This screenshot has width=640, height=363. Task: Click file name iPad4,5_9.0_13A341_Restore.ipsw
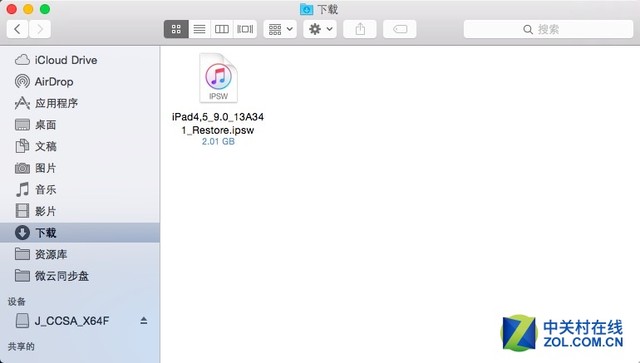click(218, 123)
